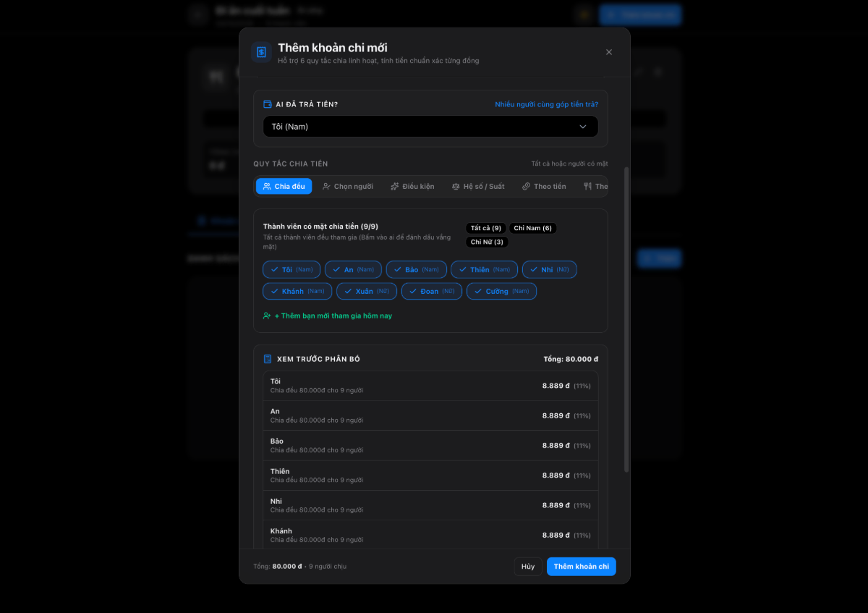Viewport: 868px width, 613px height.
Task: Open Nhiều người cùng góp tiền trả link
Action: coord(546,104)
